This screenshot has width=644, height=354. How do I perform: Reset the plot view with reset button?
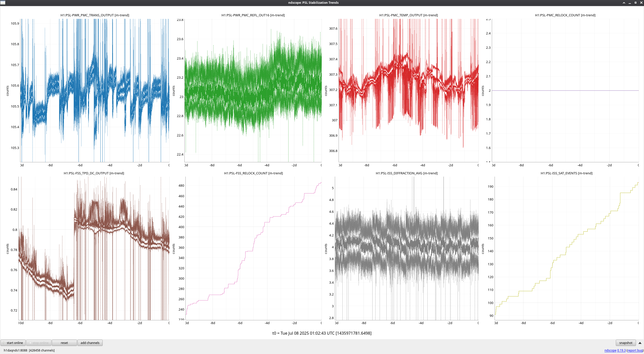pyautogui.click(x=64, y=343)
